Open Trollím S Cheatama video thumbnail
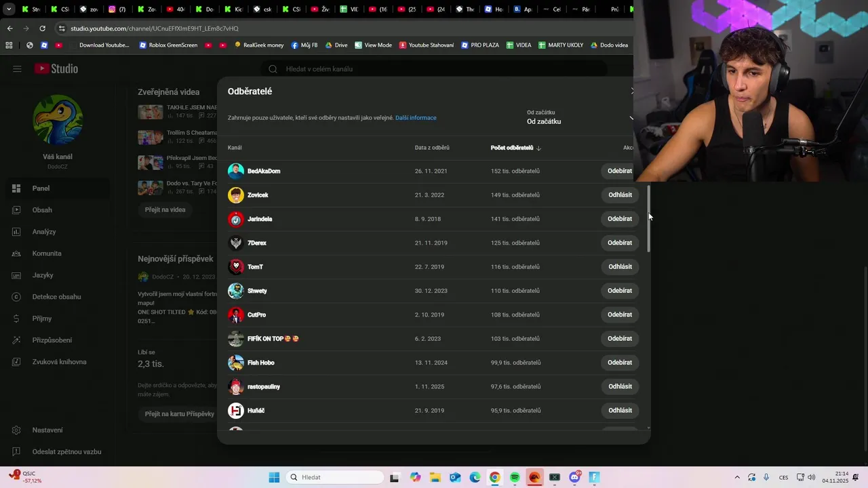This screenshot has width=868, height=488. point(151,137)
